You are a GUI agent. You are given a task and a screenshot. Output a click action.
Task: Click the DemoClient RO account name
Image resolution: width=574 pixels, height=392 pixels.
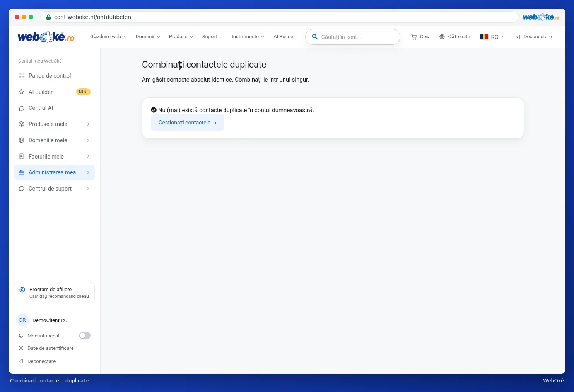[x=50, y=320]
